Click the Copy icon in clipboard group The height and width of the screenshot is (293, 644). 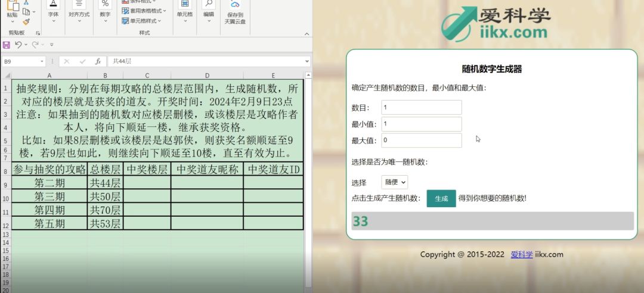point(26,12)
